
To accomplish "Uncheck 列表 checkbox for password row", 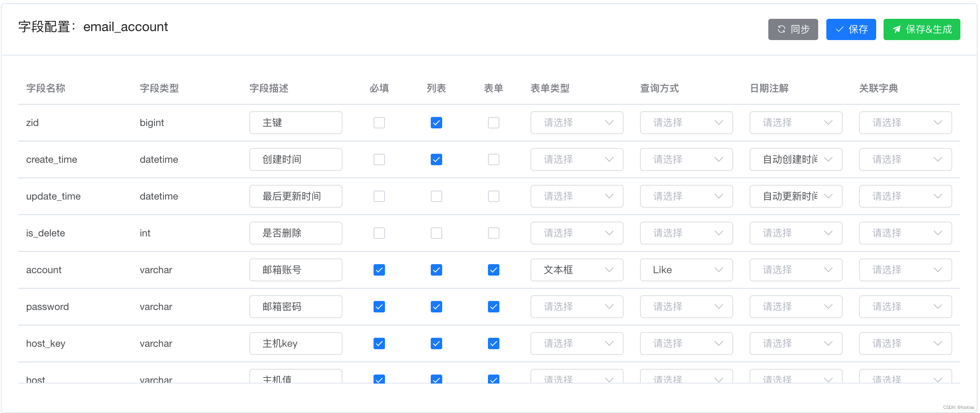I will 436,307.
